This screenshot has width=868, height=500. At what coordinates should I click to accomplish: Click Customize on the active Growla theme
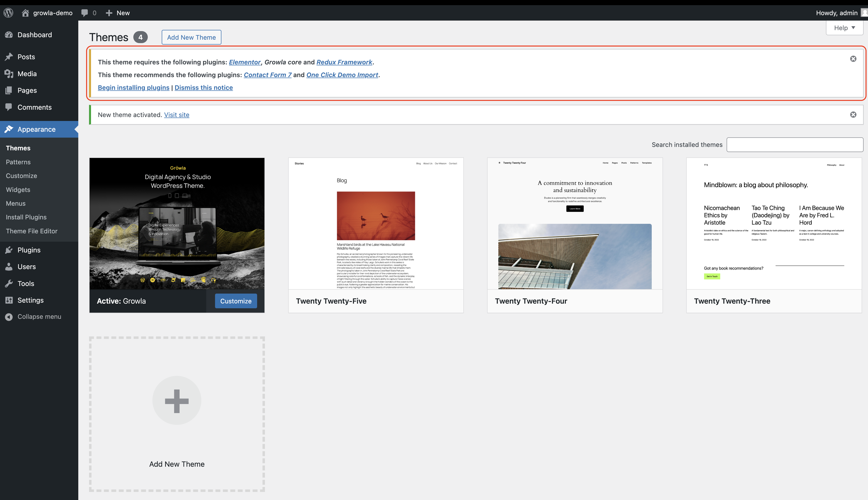[236, 301]
